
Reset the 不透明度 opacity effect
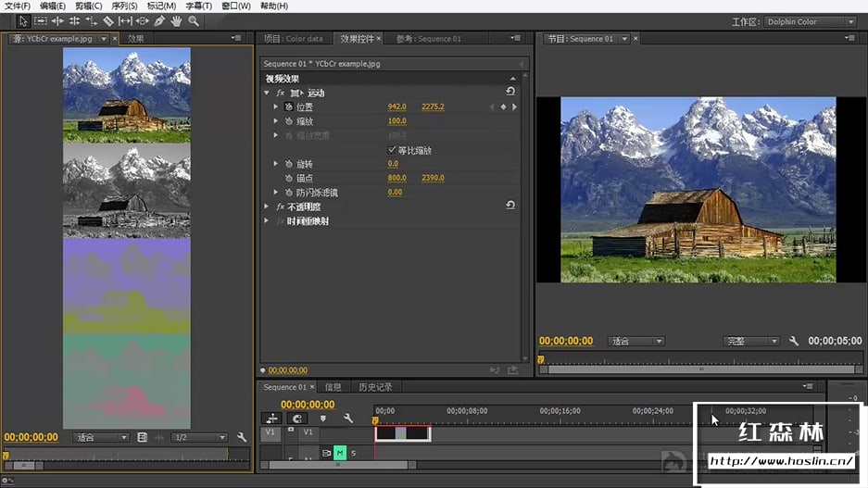pos(510,206)
